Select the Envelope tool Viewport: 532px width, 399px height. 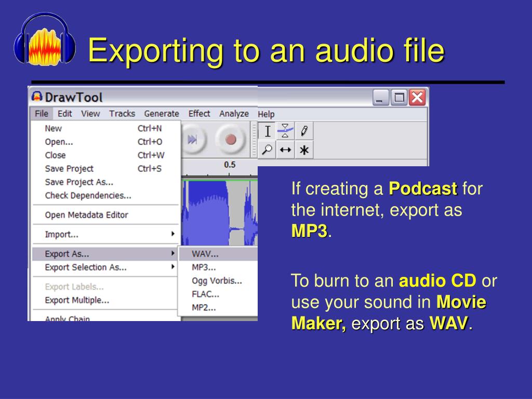click(285, 131)
